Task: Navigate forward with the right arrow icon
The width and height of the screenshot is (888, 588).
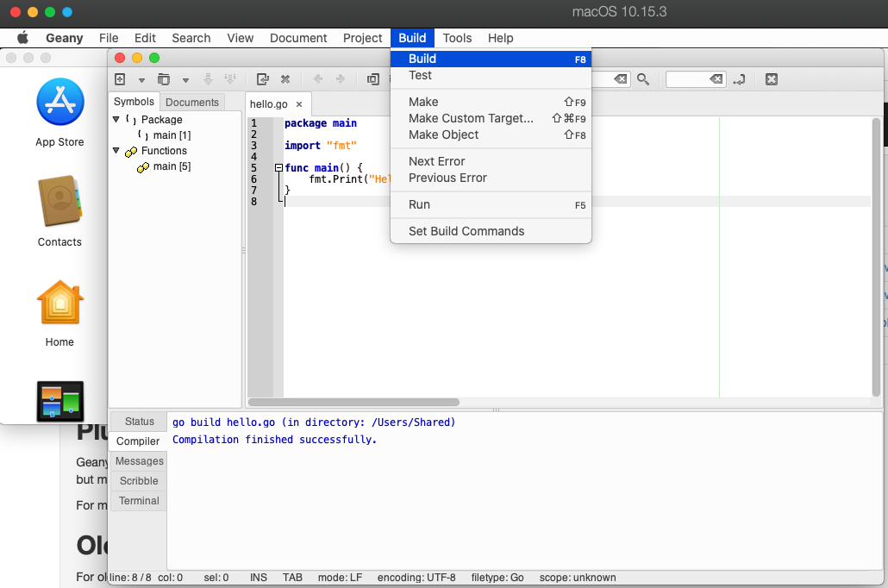Action: point(341,79)
